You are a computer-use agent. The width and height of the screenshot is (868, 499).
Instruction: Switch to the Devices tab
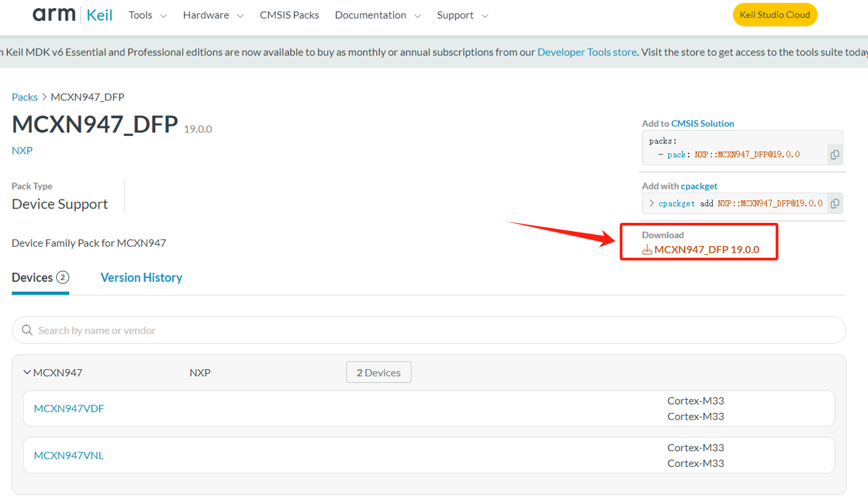click(40, 278)
